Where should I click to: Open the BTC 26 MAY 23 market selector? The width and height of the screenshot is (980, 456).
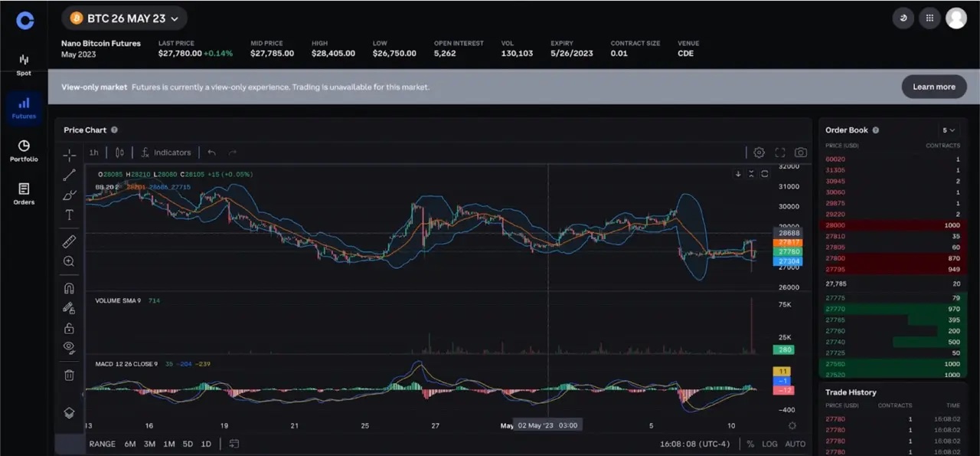[x=124, y=17]
